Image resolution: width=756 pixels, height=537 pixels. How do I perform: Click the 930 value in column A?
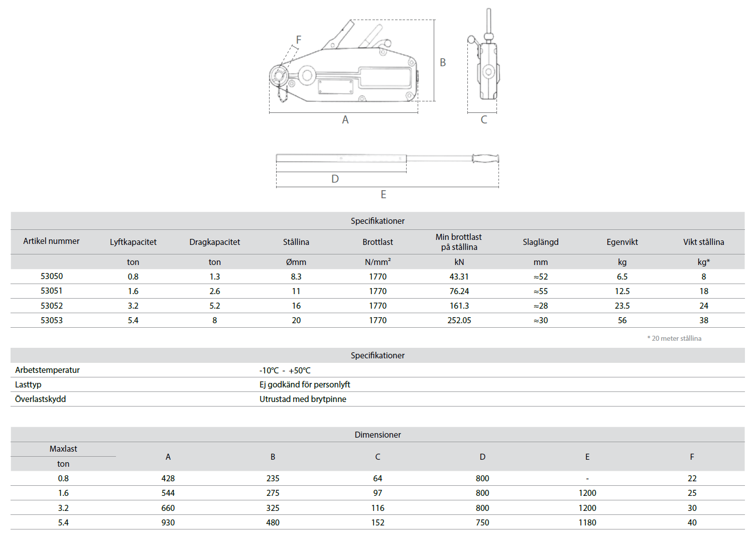click(168, 522)
